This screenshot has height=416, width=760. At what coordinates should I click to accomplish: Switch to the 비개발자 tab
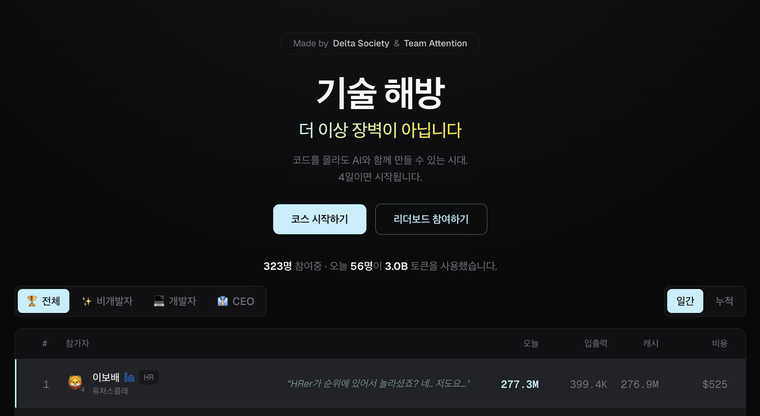coord(107,301)
